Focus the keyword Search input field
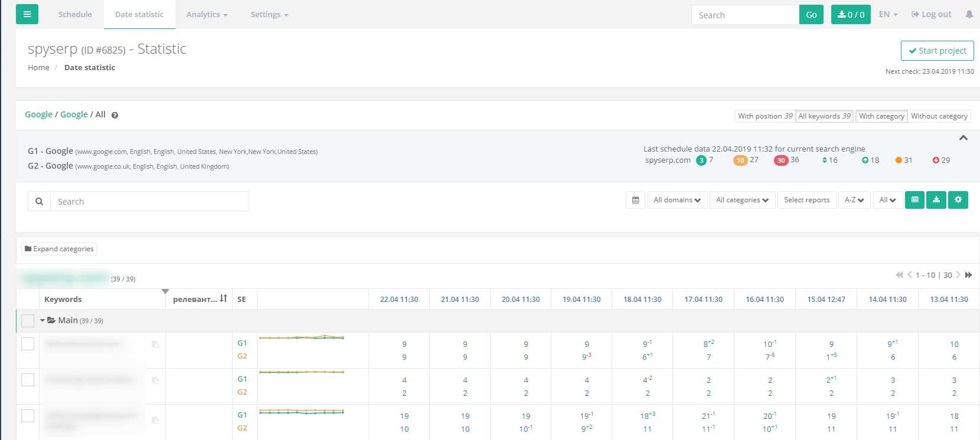The image size is (980, 440). tap(149, 201)
